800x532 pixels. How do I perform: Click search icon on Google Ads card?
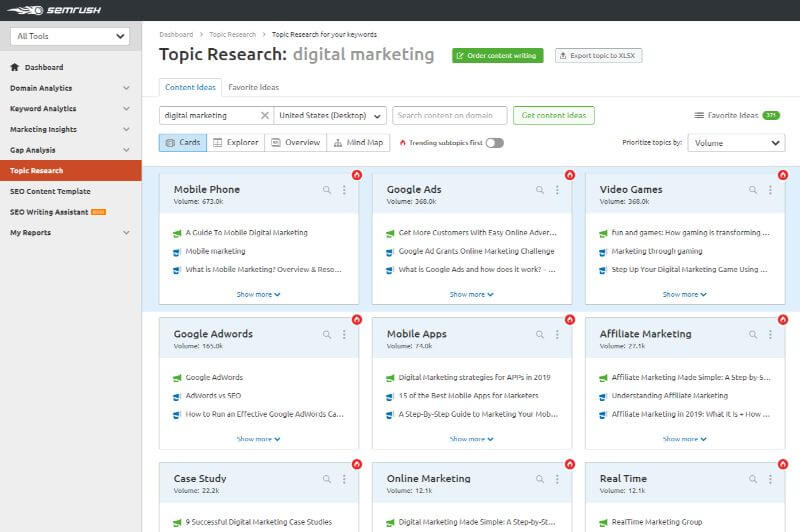coord(540,190)
